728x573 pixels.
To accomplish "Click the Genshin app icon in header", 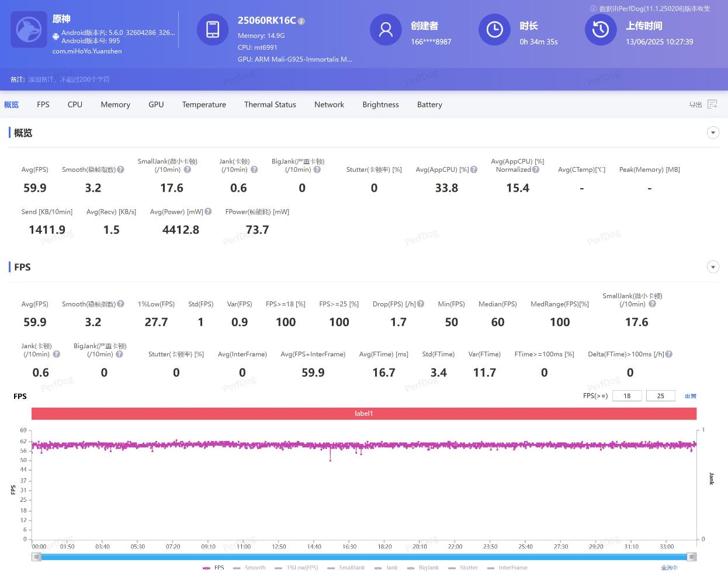I will click(29, 29).
